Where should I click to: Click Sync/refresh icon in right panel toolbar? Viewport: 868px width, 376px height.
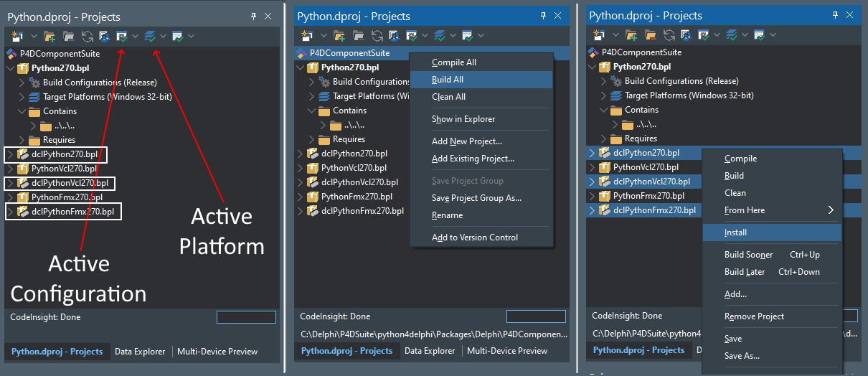click(669, 34)
